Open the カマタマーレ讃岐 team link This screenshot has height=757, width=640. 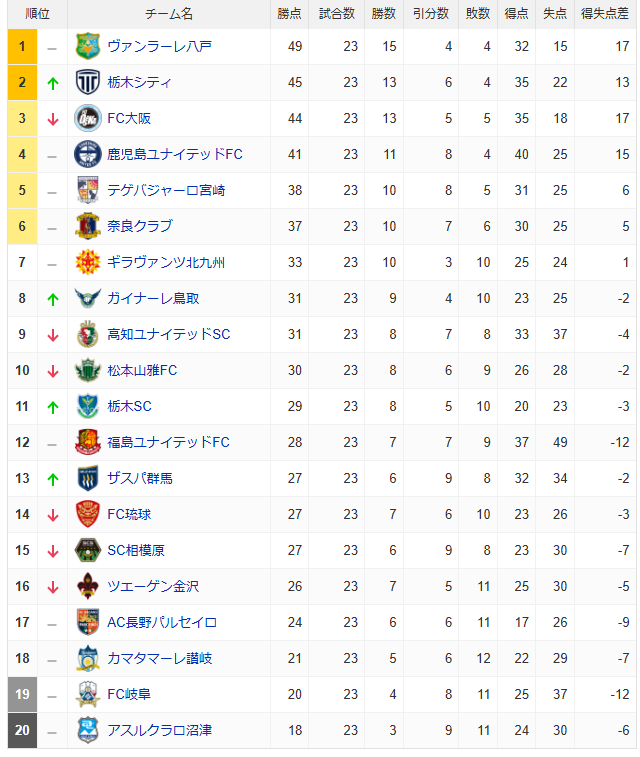pyautogui.click(x=159, y=658)
